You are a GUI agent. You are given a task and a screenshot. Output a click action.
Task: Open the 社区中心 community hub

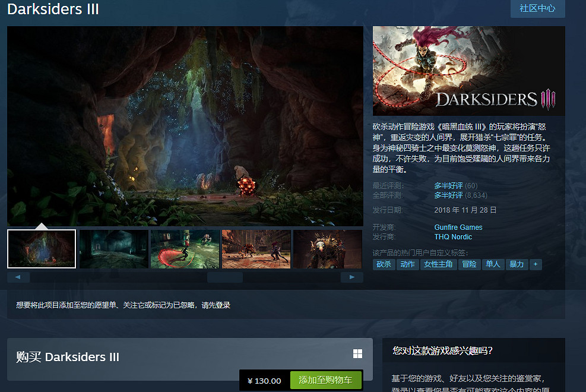(537, 8)
